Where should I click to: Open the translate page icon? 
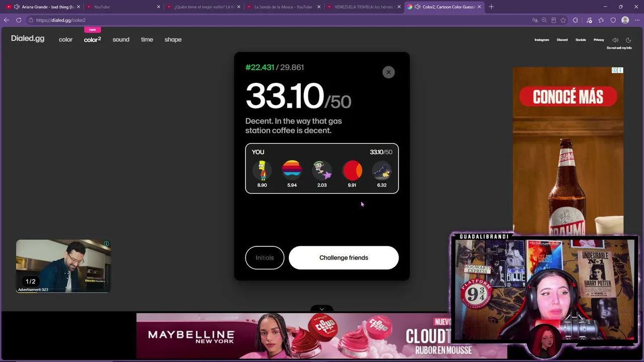pos(535,20)
